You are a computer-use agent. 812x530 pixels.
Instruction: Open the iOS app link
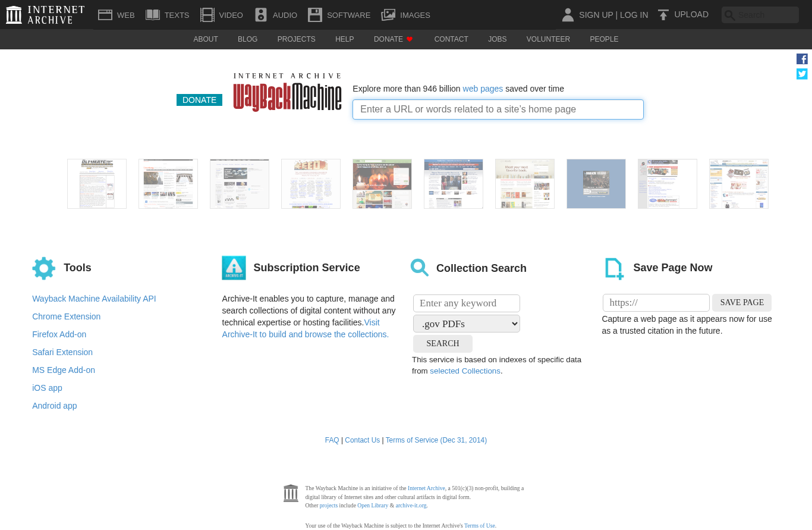click(47, 388)
